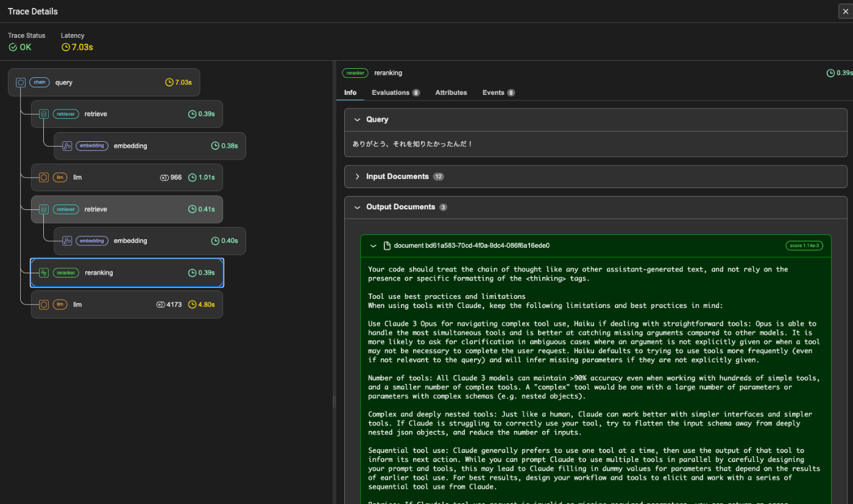The image size is (853, 504).
Task: Click the 4.80s latency of last llm
Action: [207, 304]
